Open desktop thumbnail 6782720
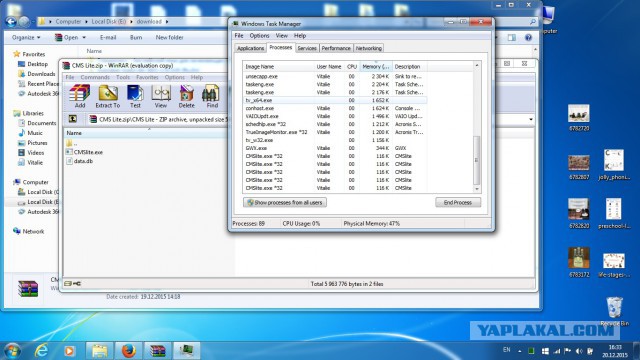 pos(579,118)
